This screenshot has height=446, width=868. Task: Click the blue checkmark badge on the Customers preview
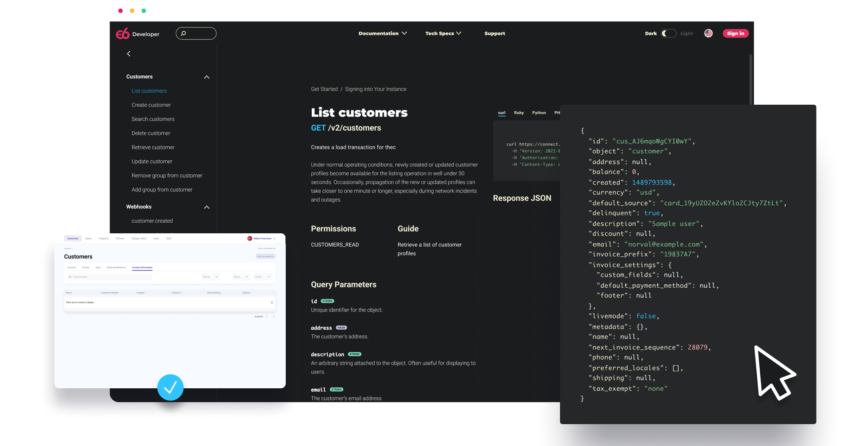(170, 387)
